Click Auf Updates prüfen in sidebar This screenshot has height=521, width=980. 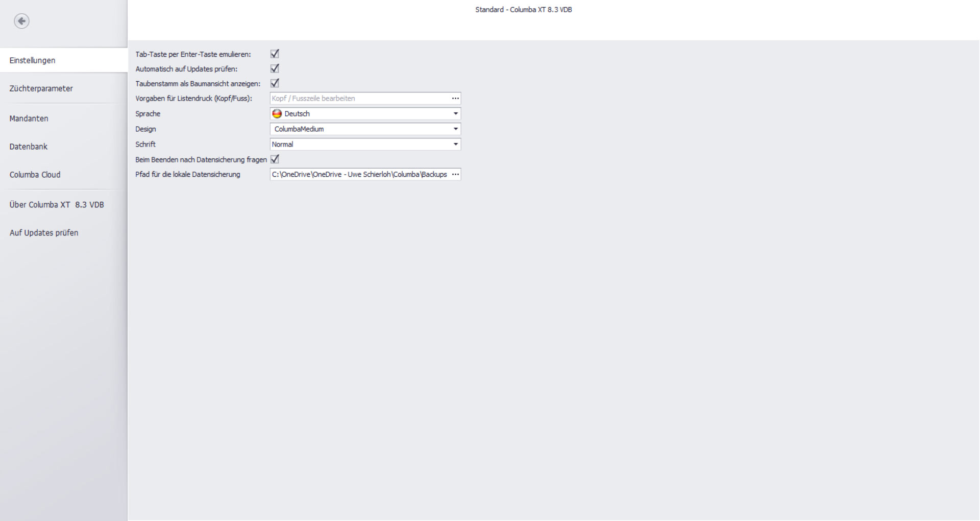pyautogui.click(x=44, y=233)
